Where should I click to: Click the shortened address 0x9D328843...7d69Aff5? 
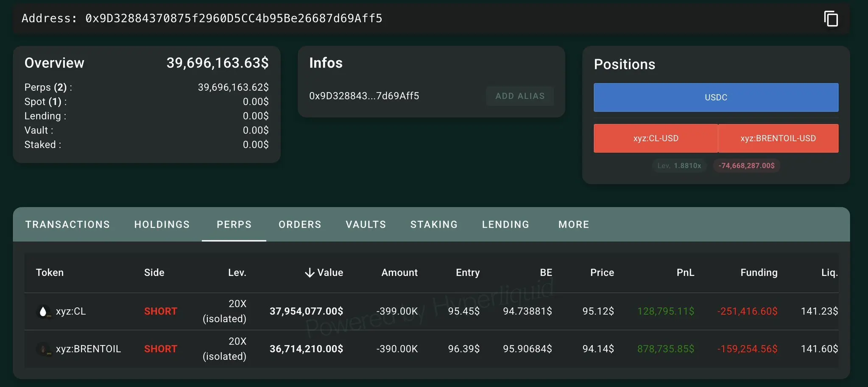[x=364, y=96]
